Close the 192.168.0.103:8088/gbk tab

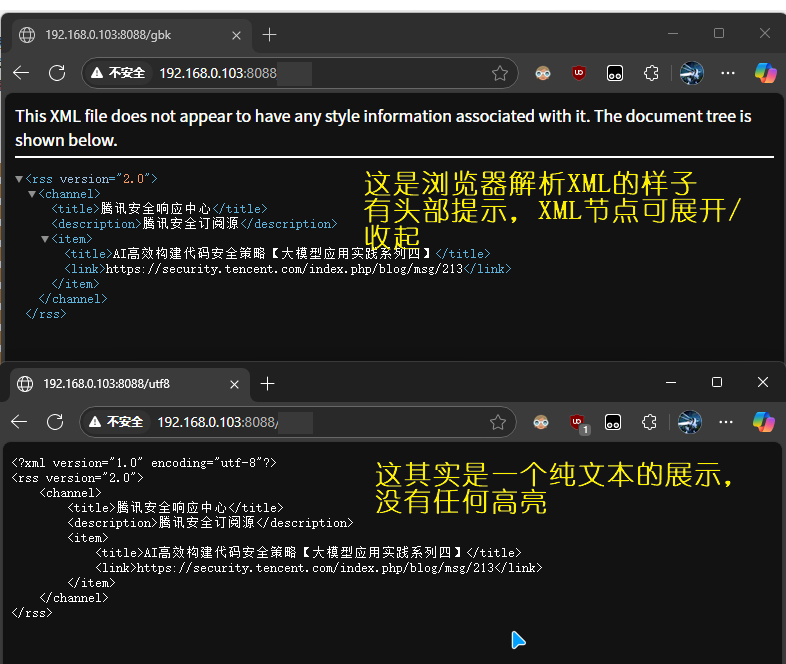click(x=236, y=35)
